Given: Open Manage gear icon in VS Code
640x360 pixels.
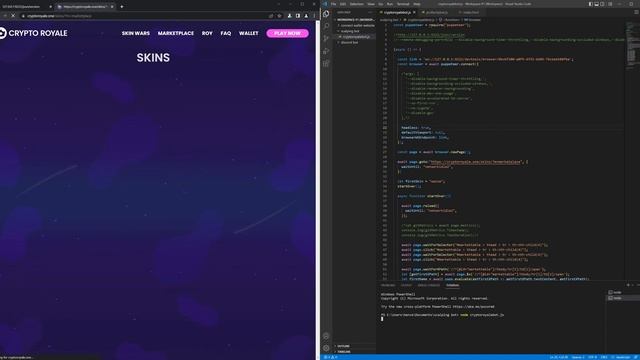Looking at the screenshot, I should 326,348.
